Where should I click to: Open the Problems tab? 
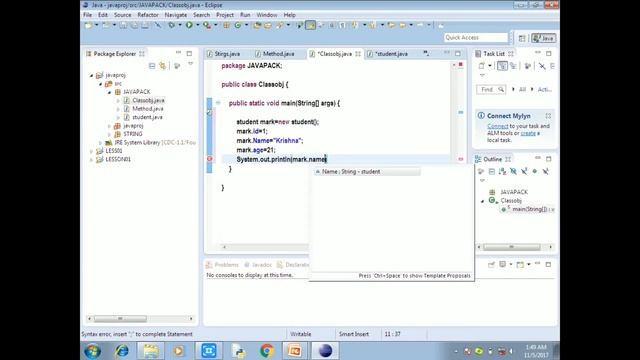(x=222, y=264)
